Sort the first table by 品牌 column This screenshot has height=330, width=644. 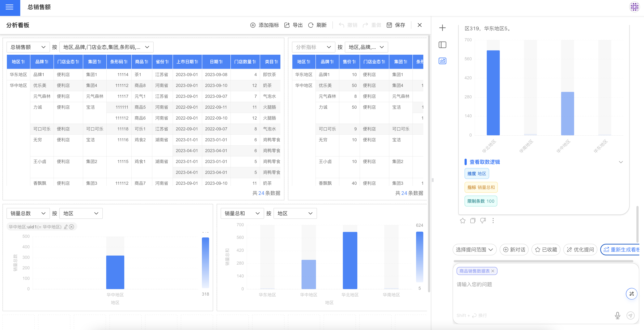pyautogui.click(x=46, y=62)
